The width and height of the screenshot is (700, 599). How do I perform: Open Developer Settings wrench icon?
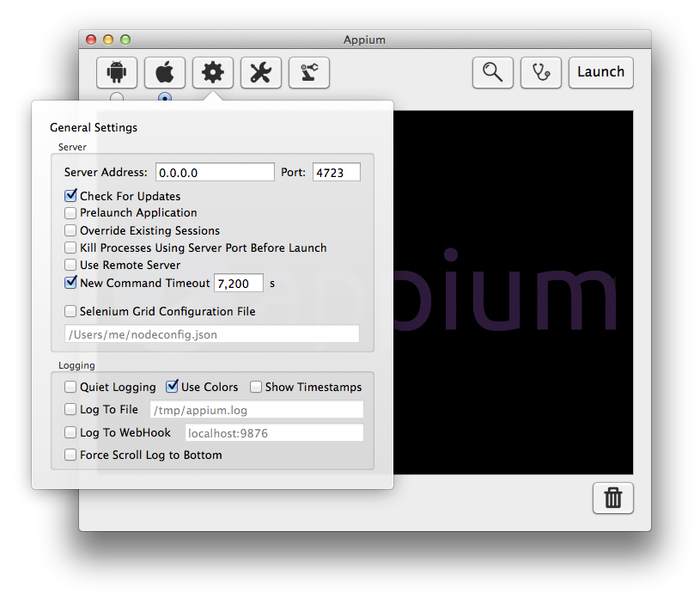pyautogui.click(x=261, y=73)
